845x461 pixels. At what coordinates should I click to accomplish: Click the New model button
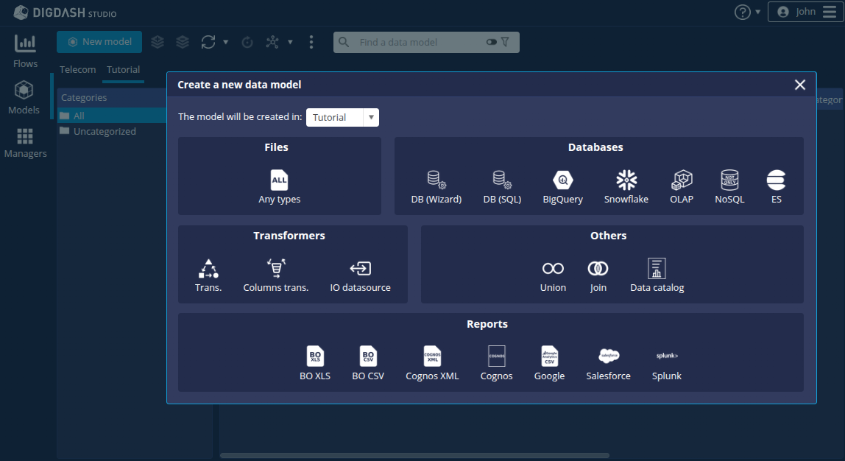98,42
